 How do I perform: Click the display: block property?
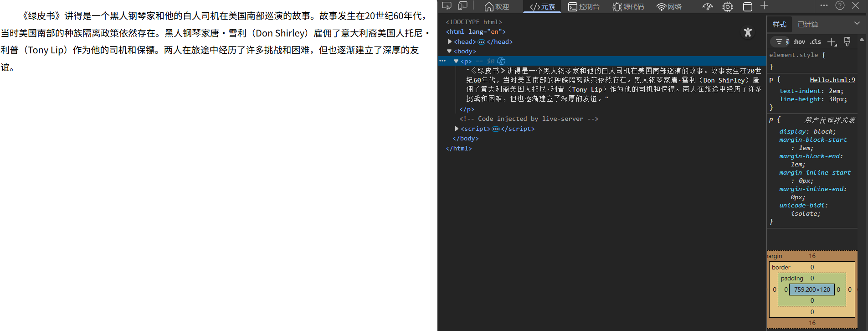click(807, 131)
